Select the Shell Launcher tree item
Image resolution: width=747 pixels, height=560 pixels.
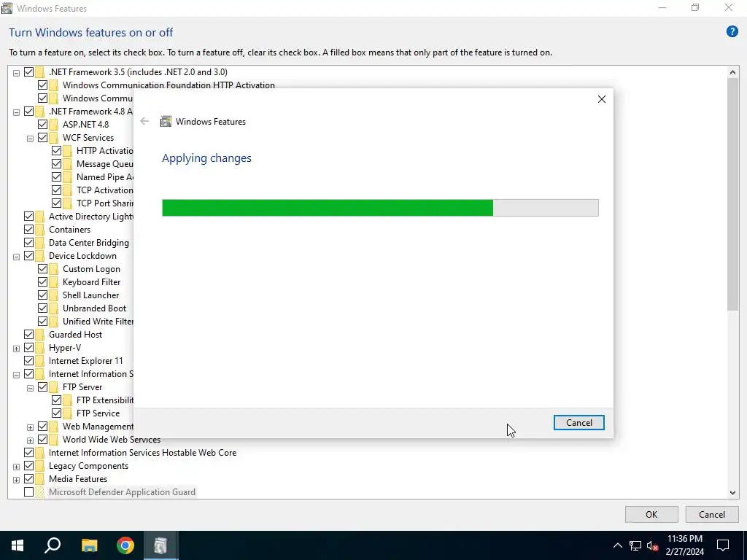(90, 295)
